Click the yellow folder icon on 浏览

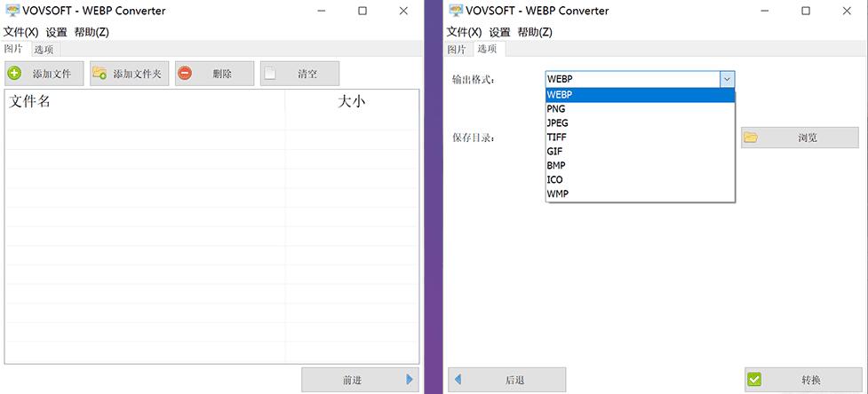[x=751, y=137]
